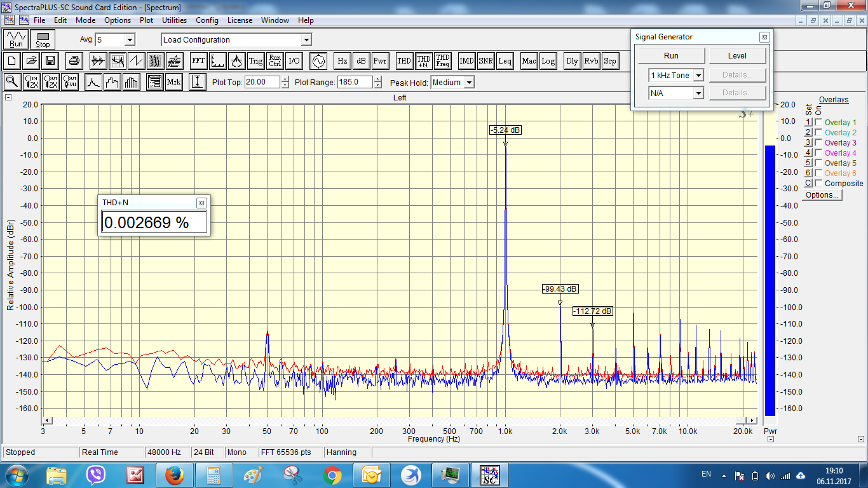Turn on the Overlay 4 checkbox
Image resolution: width=868 pixels, height=488 pixels.
(x=818, y=153)
